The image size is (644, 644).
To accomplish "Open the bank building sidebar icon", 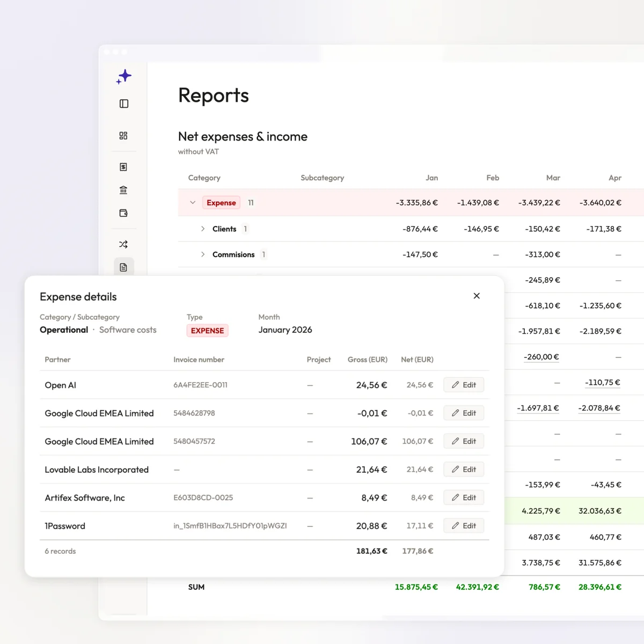I will tap(123, 190).
